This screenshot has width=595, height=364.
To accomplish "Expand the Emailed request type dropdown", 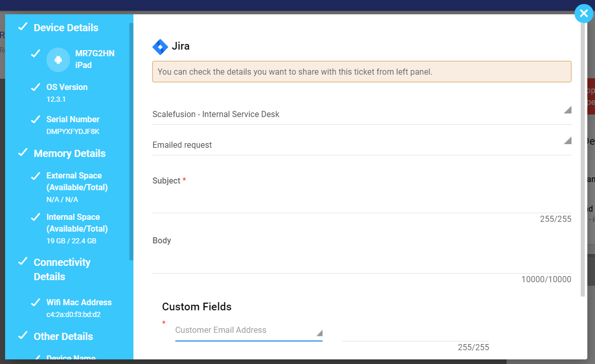I will (361, 145).
